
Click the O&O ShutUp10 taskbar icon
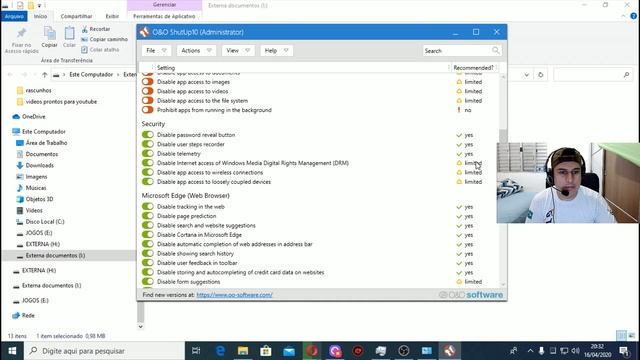click(449, 351)
